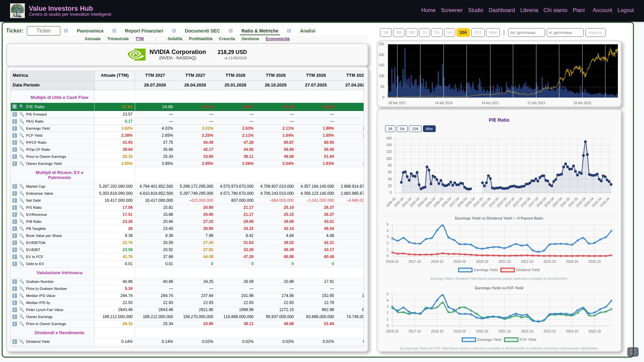The height and width of the screenshot is (362, 644).
Task: Toggle FCF Yield legend swatch
Action: pos(511,340)
